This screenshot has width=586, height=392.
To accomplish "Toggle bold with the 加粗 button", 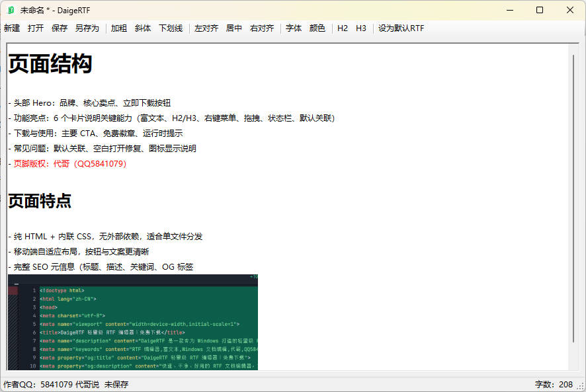I will coord(118,28).
